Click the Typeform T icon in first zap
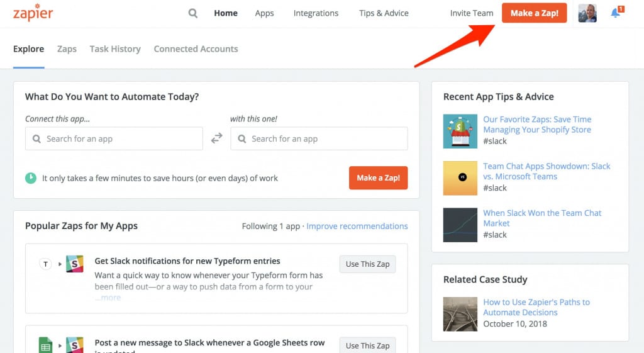The image size is (644, 353). (45, 264)
